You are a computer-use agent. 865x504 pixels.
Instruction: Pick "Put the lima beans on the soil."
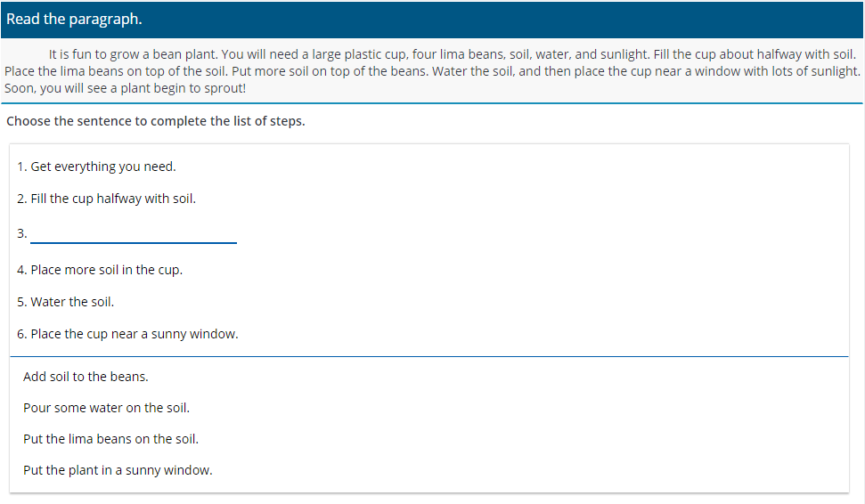(110, 439)
